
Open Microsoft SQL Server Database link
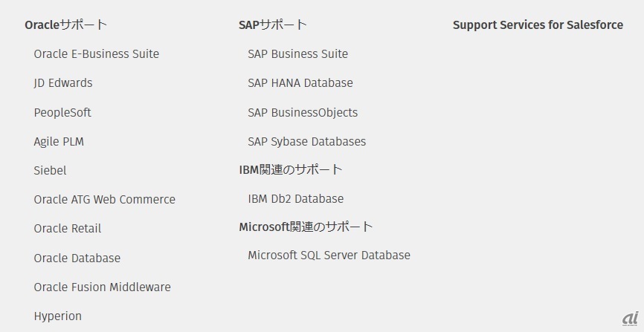(x=329, y=255)
